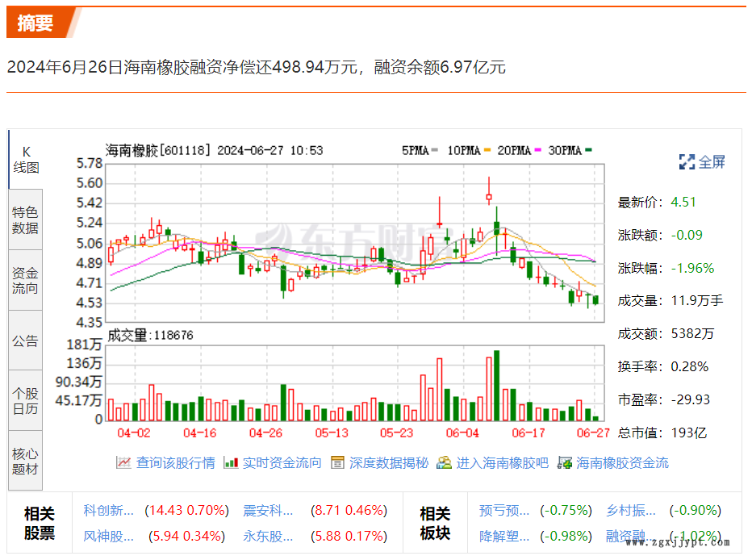This screenshot has height=560, width=752.
Task: Switch to the 个股日历 tab
Action: (x=26, y=401)
